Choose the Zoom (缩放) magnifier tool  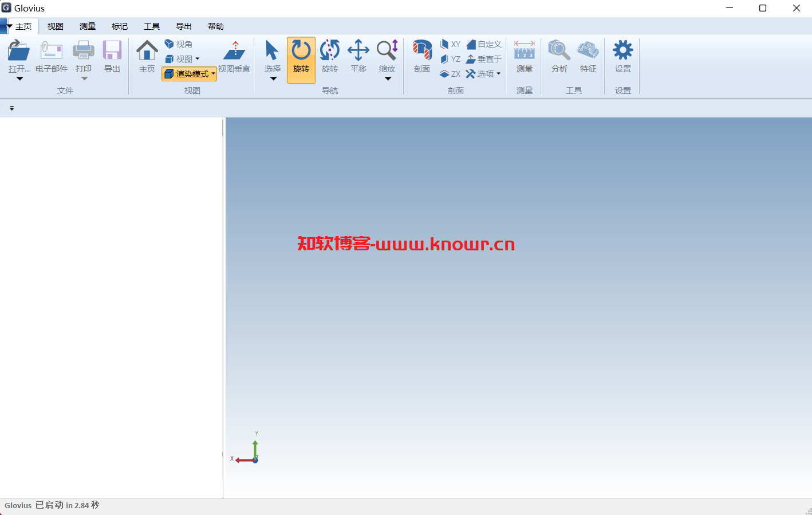coord(387,50)
